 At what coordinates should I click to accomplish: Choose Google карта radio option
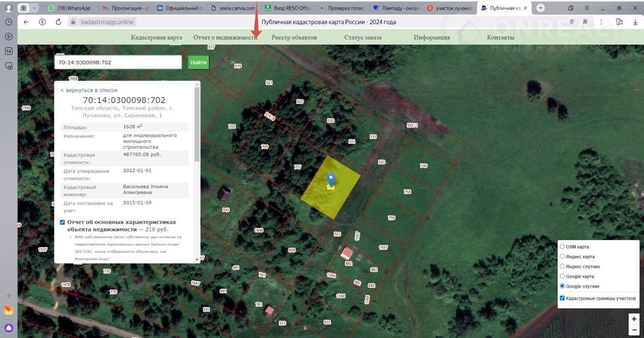(x=562, y=276)
